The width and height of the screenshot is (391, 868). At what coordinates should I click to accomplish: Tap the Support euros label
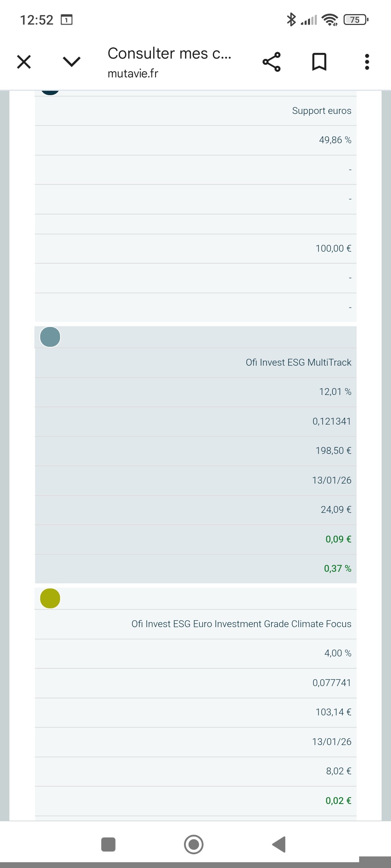click(x=321, y=111)
